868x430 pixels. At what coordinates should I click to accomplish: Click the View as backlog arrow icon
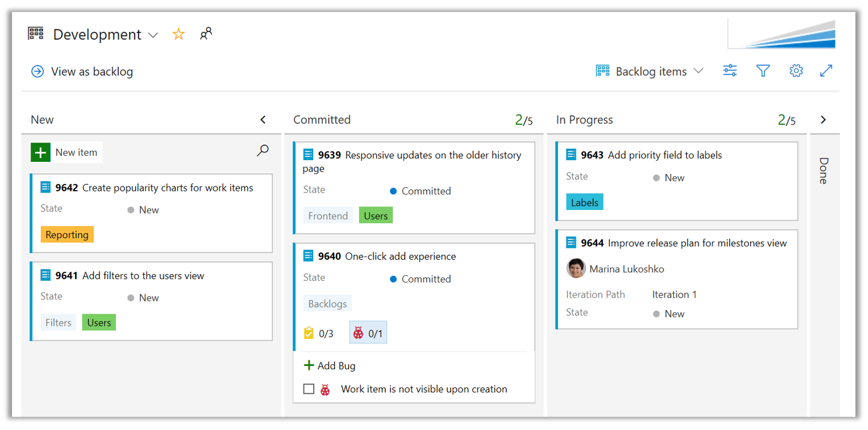37,71
